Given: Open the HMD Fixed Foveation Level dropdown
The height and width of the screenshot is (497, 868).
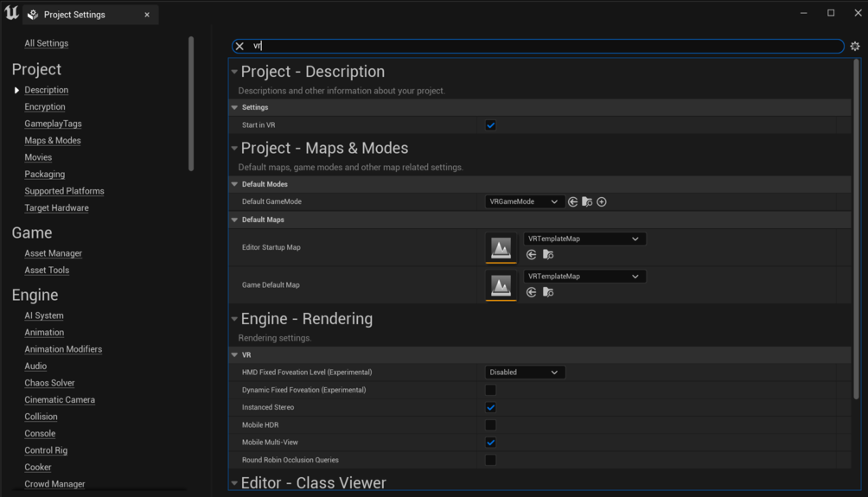Looking at the screenshot, I should (x=524, y=373).
